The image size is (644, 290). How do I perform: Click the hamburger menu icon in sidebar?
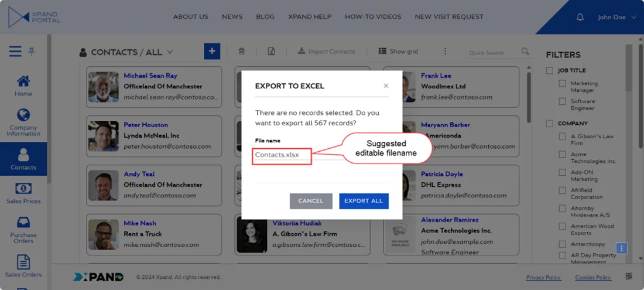tap(15, 52)
